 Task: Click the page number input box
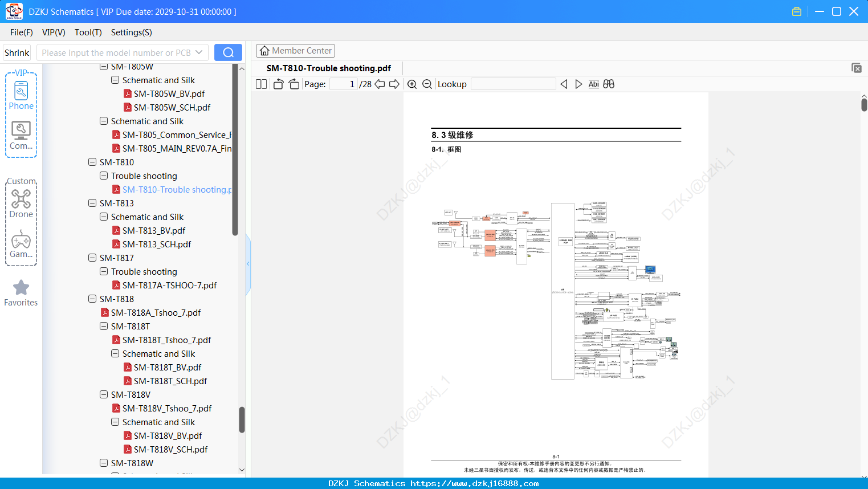[x=344, y=84]
